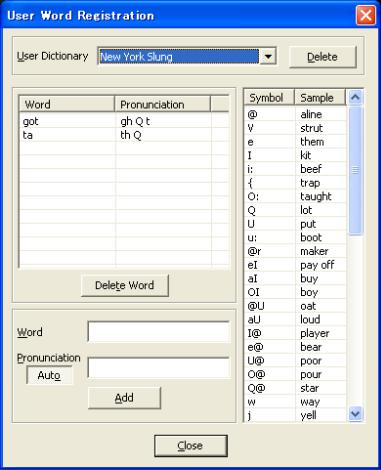Click the Pronunciation text input field
381x470 pixels.
click(x=159, y=368)
